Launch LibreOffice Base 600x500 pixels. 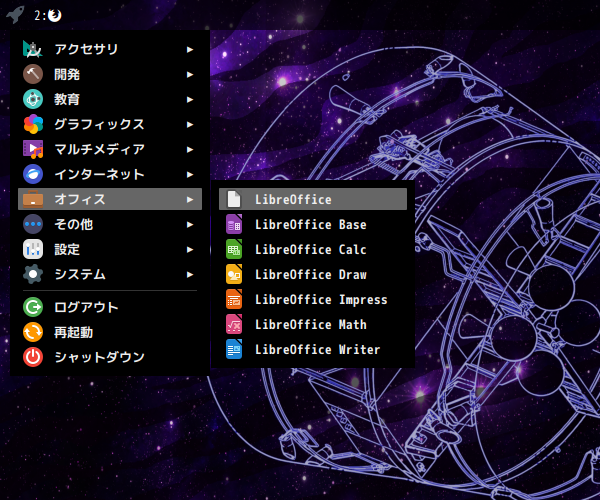(x=313, y=224)
